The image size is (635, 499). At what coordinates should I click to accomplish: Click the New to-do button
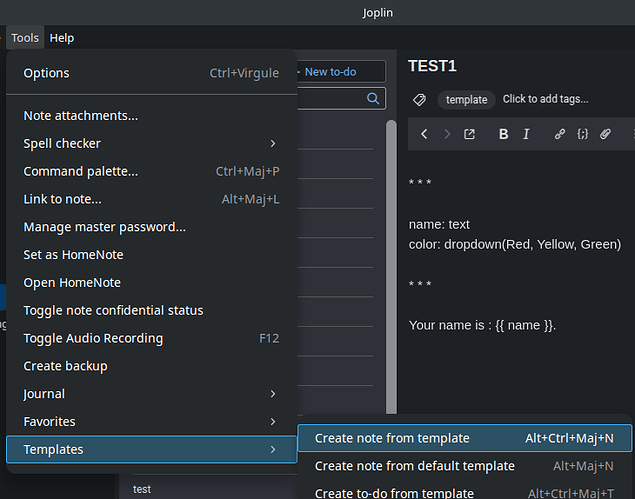point(341,72)
